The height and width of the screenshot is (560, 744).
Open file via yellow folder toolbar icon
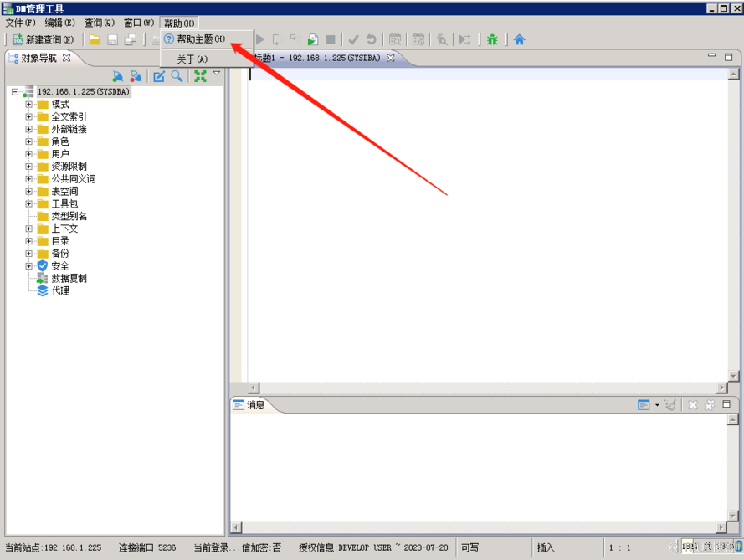point(95,40)
